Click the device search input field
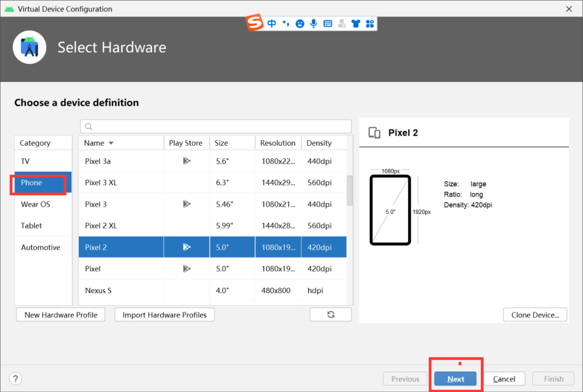Image resolution: width=583 pixels, height=392 pixels. pyautogui.click(x=215, y=126)
